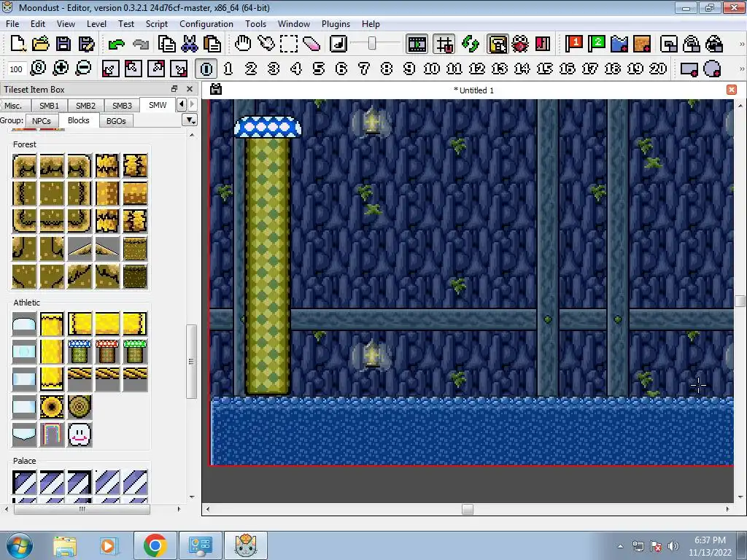The image size is (747, 560).
Task: Go to bottom-right corner of section
Action: tap(179, 69)
